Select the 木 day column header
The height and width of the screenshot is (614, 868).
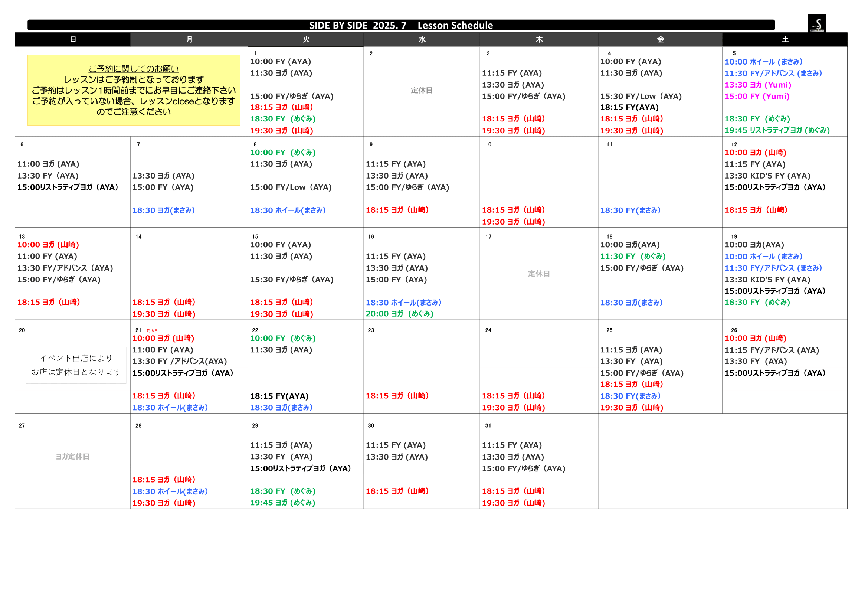pos(539,39)
